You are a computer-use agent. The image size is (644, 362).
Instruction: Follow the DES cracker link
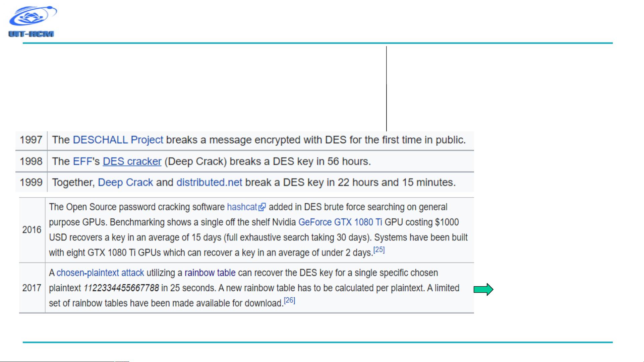coord(132,161)
